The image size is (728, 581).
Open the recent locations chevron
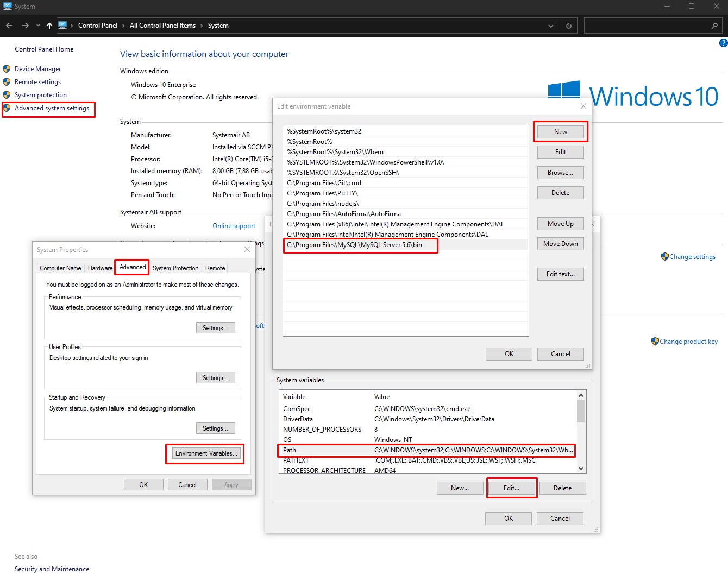coord(38,26)
